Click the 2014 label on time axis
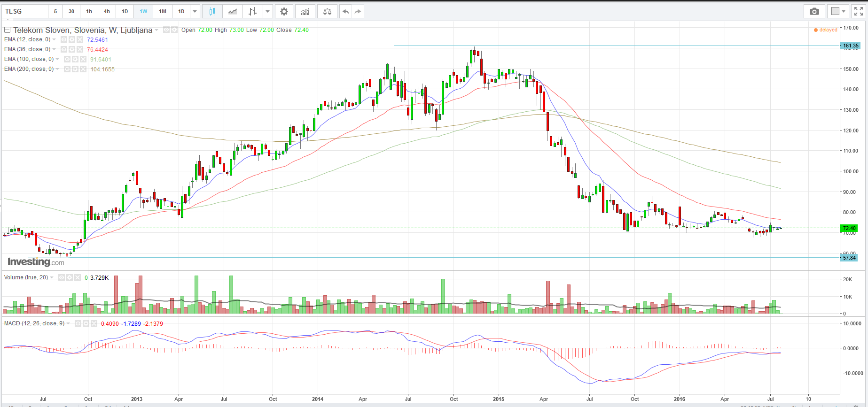 (318, 399)
